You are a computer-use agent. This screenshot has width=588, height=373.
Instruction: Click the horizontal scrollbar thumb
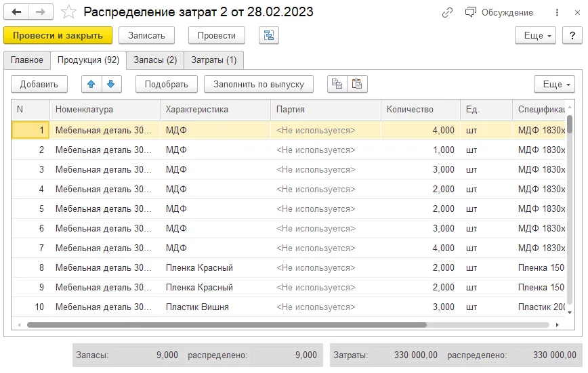click(226, 325)
